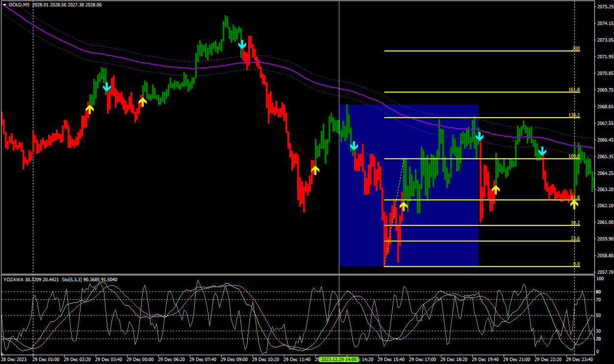Screen dimensions: 614x364
Task: Click the 2075.25 value on the price scale
Action: (x=604, y=6)
